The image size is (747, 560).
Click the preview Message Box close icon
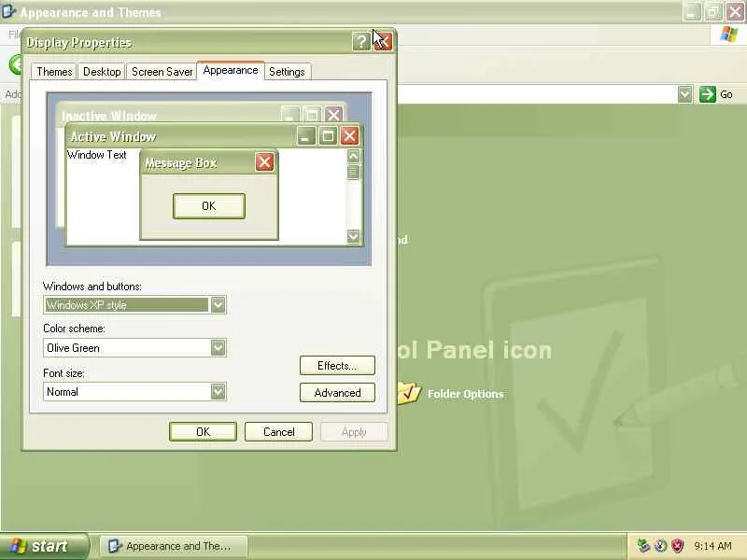point(264,162)
